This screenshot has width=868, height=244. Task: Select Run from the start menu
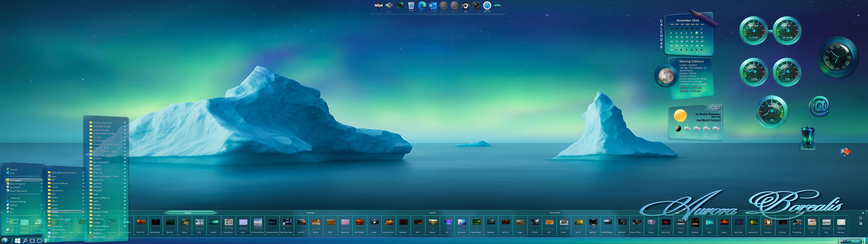[12, 212]
